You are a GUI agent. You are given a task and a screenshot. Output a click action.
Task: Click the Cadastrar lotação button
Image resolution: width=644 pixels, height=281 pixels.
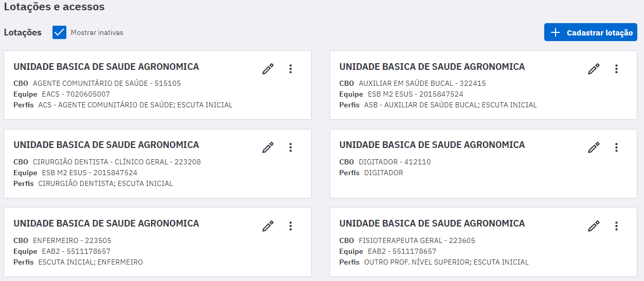pos(591,32)
